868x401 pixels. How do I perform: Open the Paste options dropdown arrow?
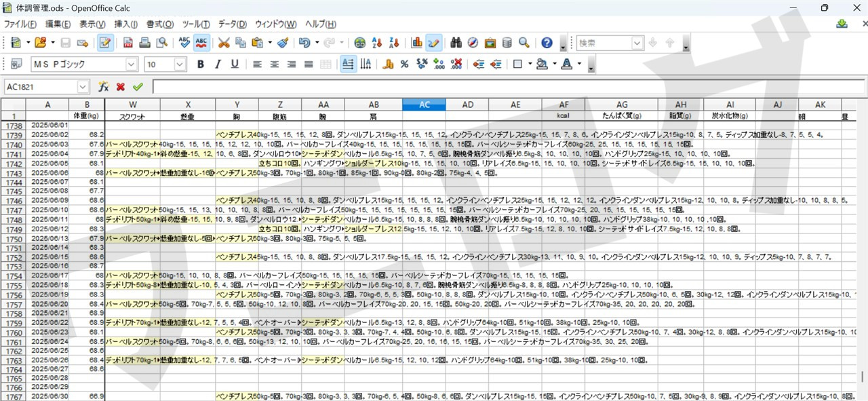(269, 43)
